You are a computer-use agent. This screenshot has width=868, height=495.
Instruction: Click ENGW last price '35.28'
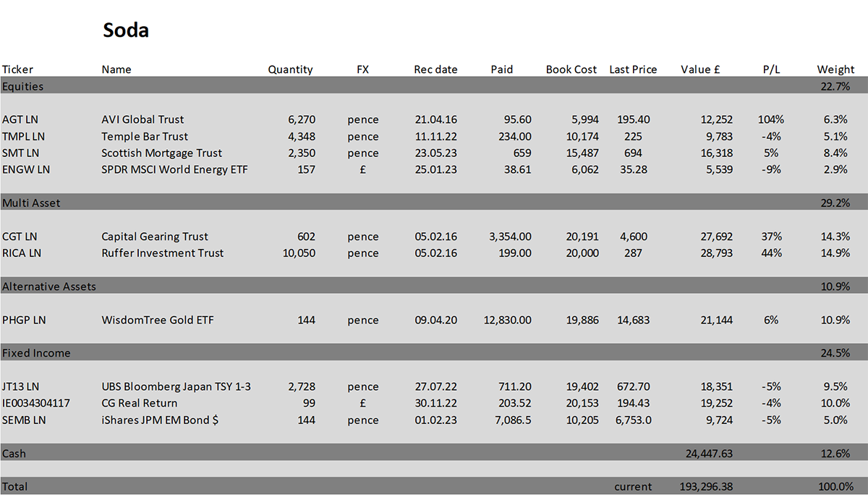click(x=632, y=169)
